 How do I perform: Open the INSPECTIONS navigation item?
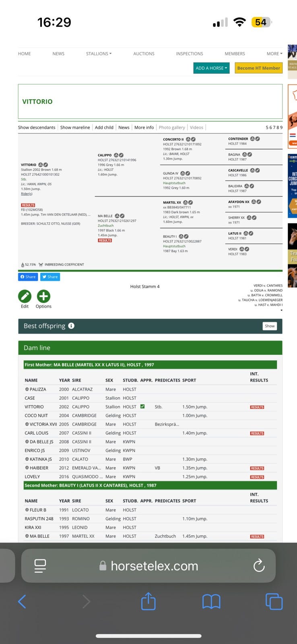coord(190,54)
